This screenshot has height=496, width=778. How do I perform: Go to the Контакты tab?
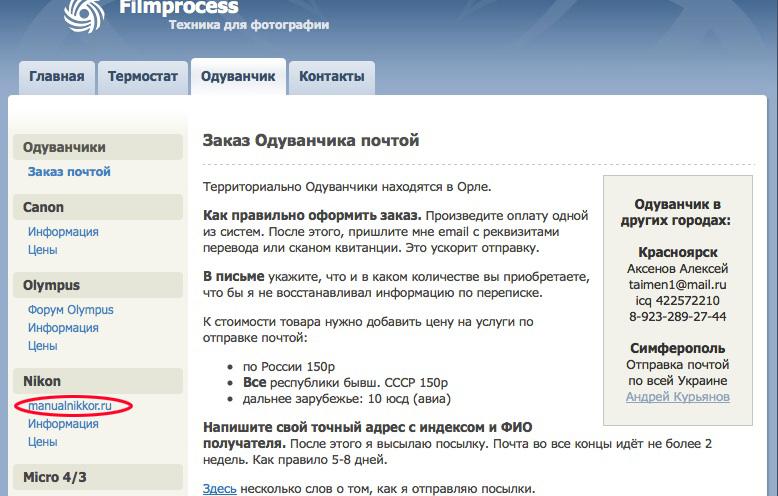pos(331,77)
